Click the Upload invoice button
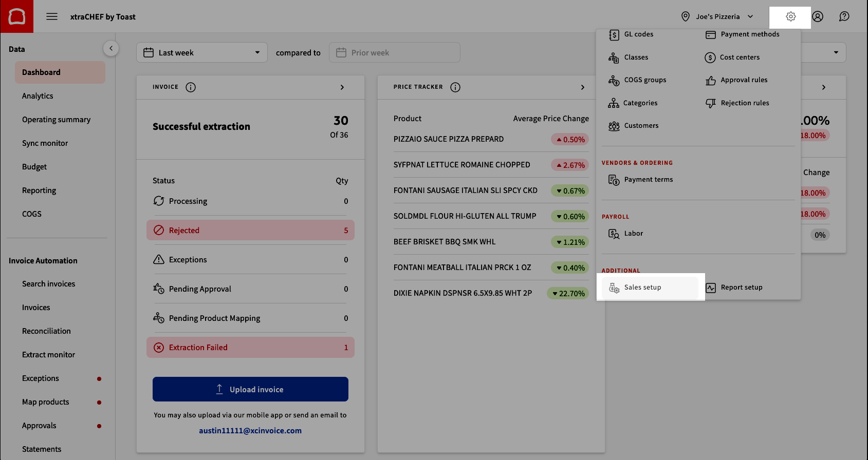Screen dimensions: 868x460 click(250, 389)
